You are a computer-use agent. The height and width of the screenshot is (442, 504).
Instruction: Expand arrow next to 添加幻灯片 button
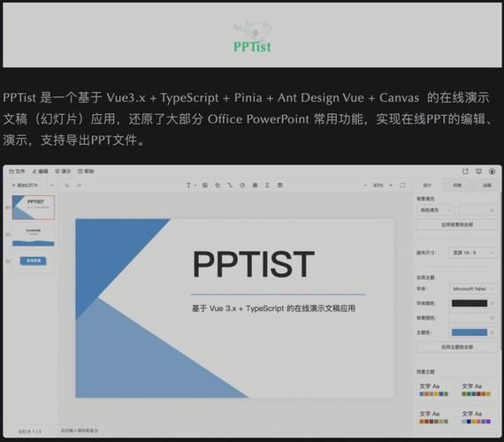52,185
